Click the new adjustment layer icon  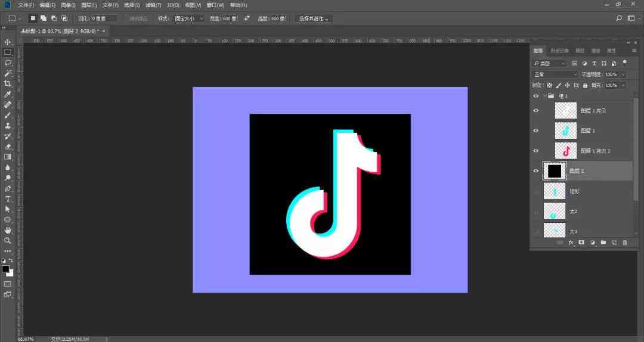click(x=592, y=242)
